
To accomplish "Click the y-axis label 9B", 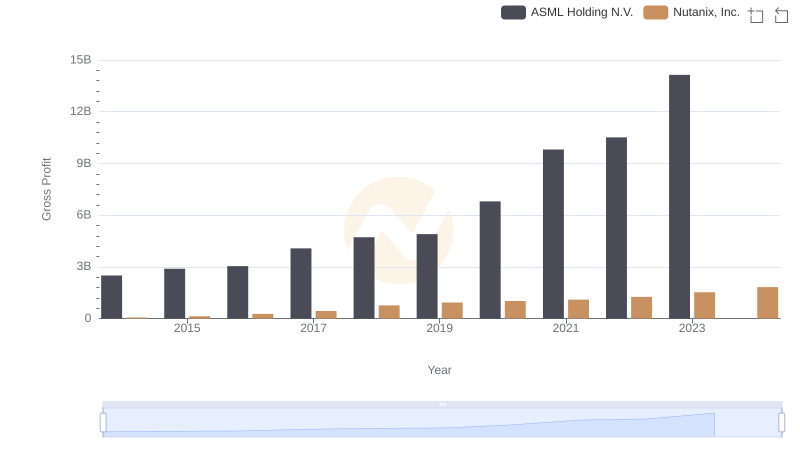I will (x=84, y=163).
